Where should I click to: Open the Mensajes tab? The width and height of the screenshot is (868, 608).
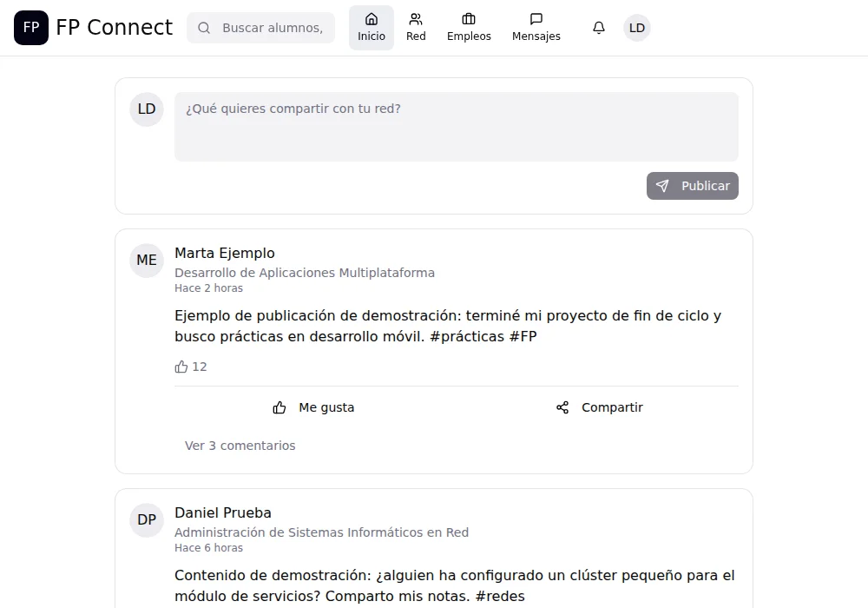click(x=536, y=28)
